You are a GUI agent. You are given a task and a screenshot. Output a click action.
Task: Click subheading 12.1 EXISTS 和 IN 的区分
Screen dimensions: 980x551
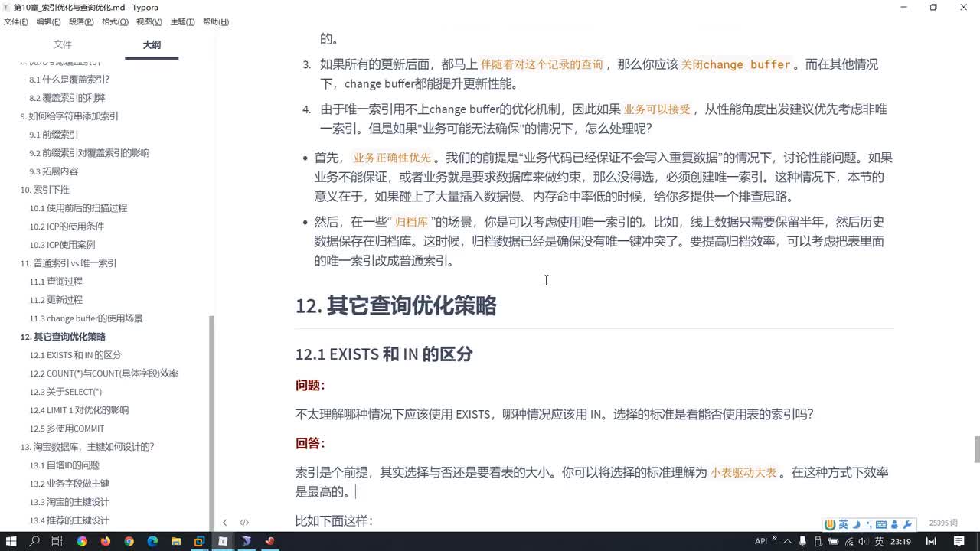(x=384, y=354)
